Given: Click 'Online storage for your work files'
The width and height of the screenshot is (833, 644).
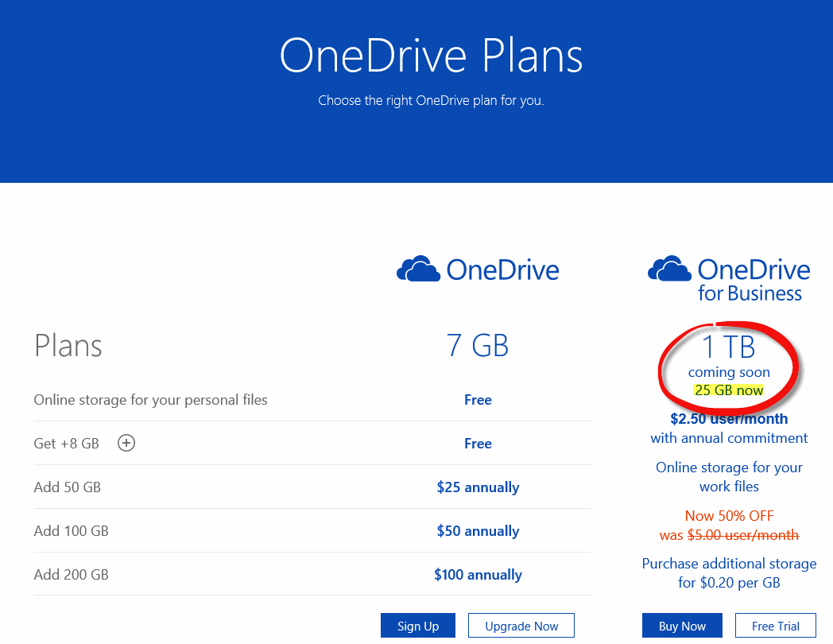Looking at the screenshot, I should [x=729, y=476].
